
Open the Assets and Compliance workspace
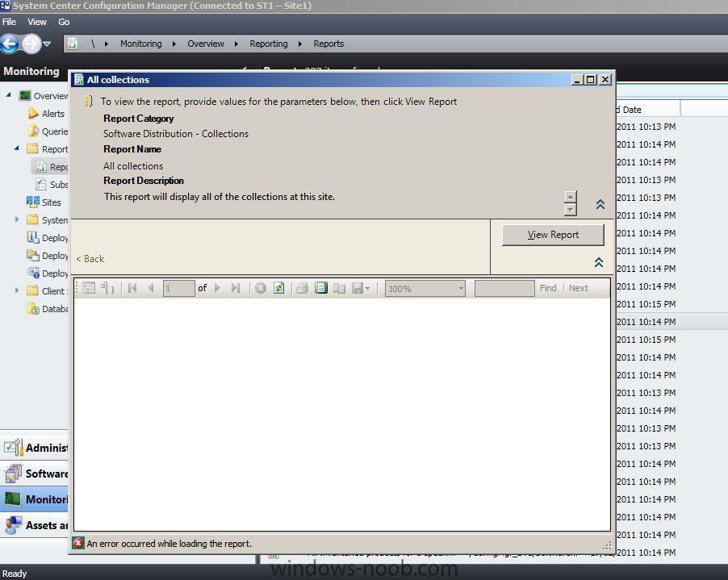coord(35,525)
